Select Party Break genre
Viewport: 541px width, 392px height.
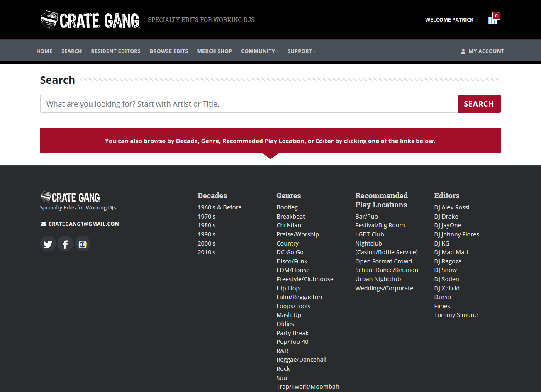[x=292, y=333]
